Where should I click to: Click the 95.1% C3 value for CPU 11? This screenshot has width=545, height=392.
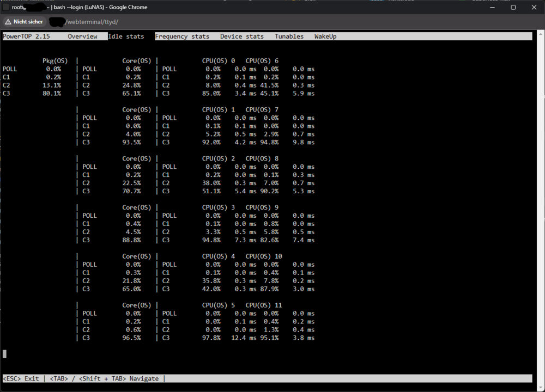pos(269,338)
